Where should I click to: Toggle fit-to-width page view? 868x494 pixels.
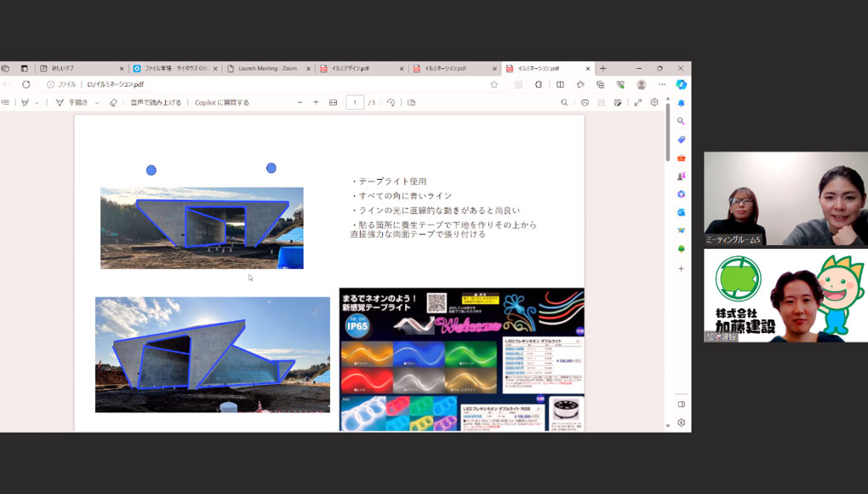click(333, 102)
